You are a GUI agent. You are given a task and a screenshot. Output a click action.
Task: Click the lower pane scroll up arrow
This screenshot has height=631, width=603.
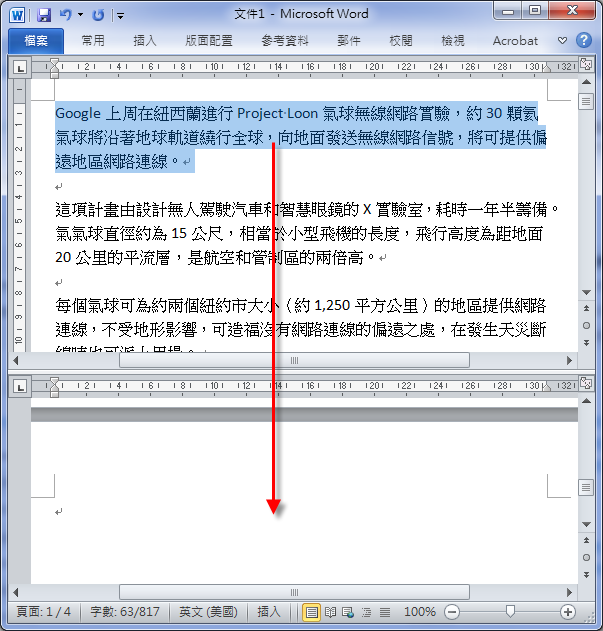[586, 401]
